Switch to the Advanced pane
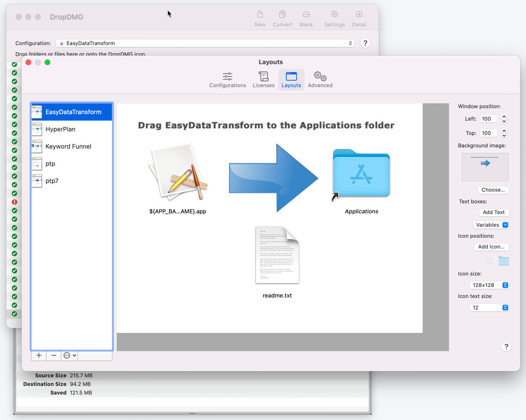 [x=320, y=79]
